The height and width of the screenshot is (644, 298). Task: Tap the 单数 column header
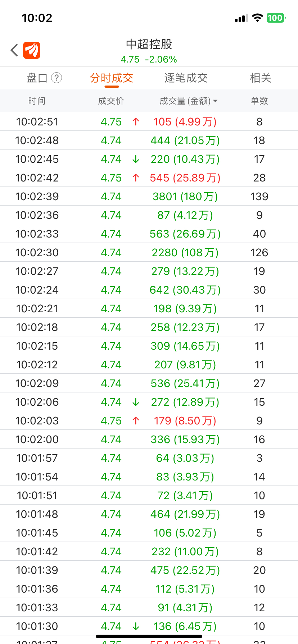[x=259, y=101]
